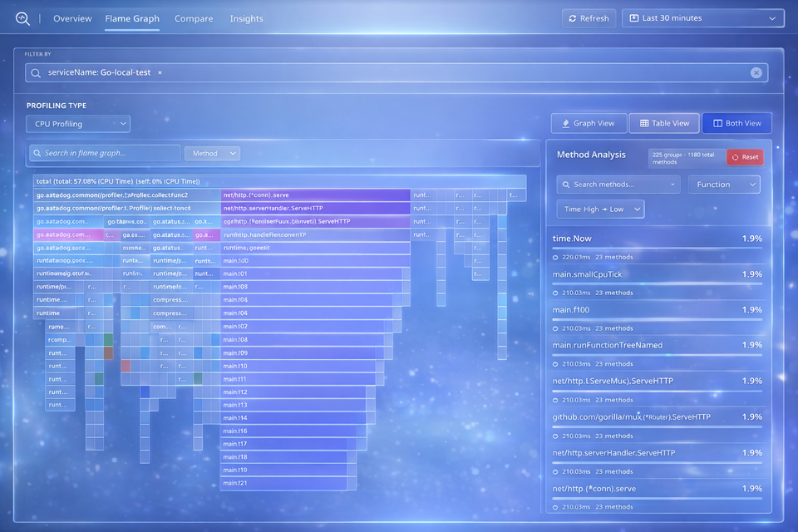798x532 pixels.
Task: Switch to Graph View mode
Action: pos(589,122)
